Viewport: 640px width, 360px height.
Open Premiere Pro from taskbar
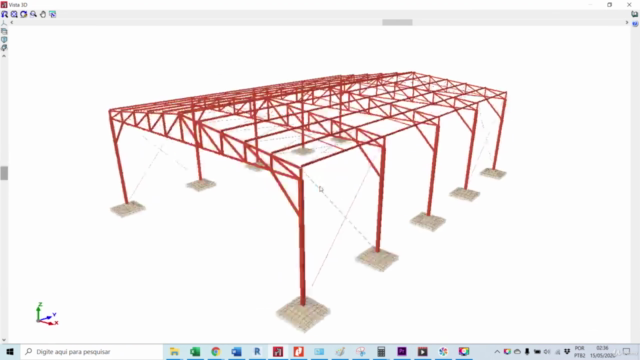tap(402, 351)
